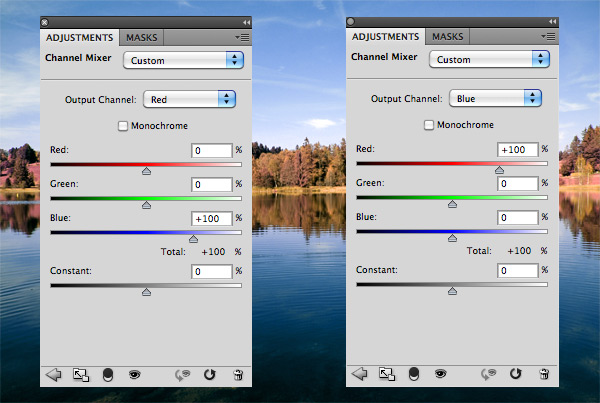600x403 pixels.
Task: Open right panel options menu icon
Action: (549, 36)
